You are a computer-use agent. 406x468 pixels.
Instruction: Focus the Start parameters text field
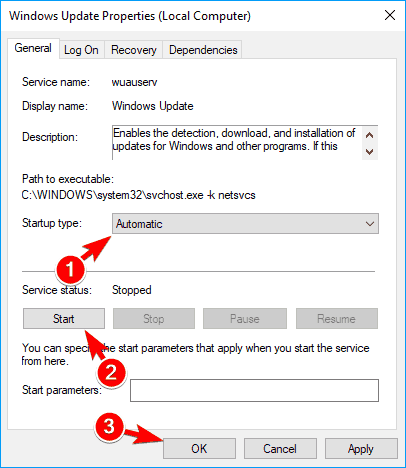coord(254,390)
